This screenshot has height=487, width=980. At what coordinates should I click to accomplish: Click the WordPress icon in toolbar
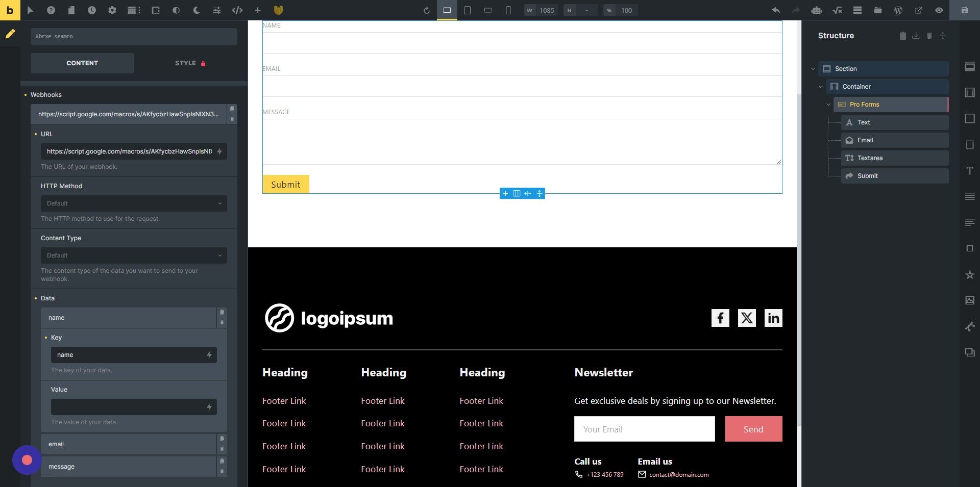point(898,10)
